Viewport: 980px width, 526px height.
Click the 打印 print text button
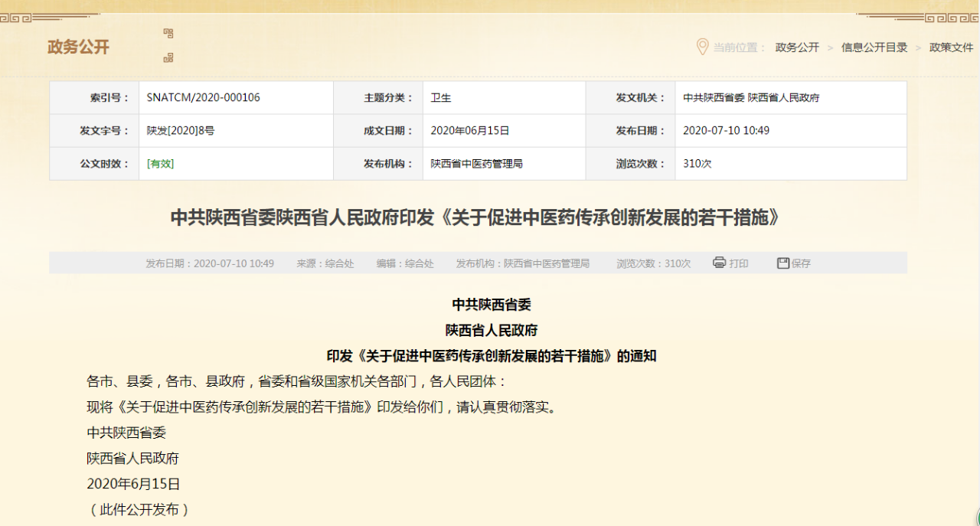[x=739, y=263]
